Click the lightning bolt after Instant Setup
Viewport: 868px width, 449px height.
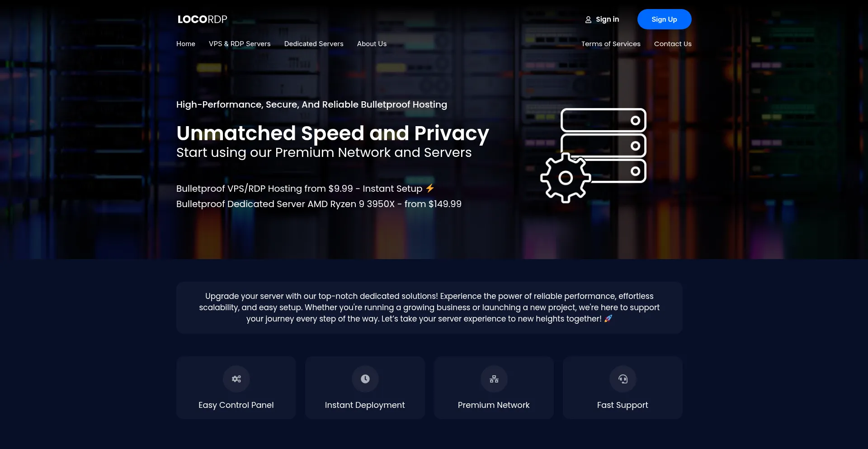pos(430,188)
